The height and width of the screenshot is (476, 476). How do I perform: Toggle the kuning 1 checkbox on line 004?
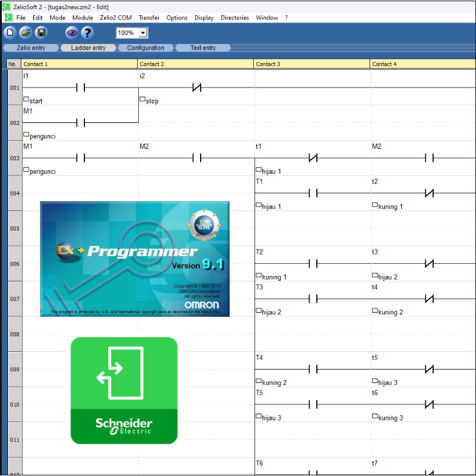click(375, 204)
